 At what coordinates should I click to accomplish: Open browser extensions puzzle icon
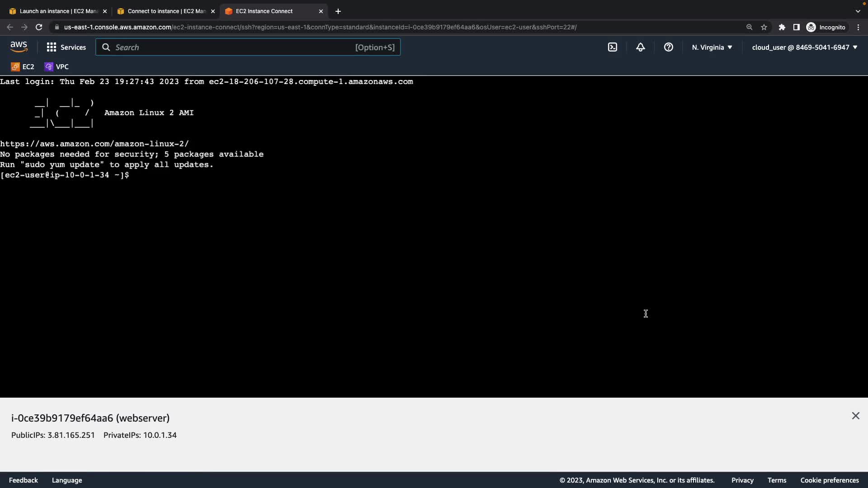(782, 27)
